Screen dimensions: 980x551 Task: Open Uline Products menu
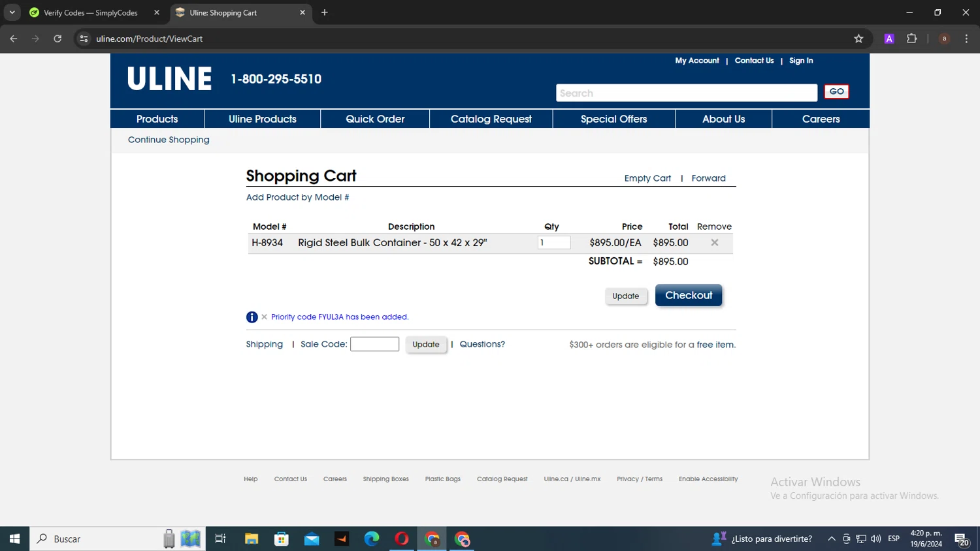pyautogui.click(x=263, y=119)
